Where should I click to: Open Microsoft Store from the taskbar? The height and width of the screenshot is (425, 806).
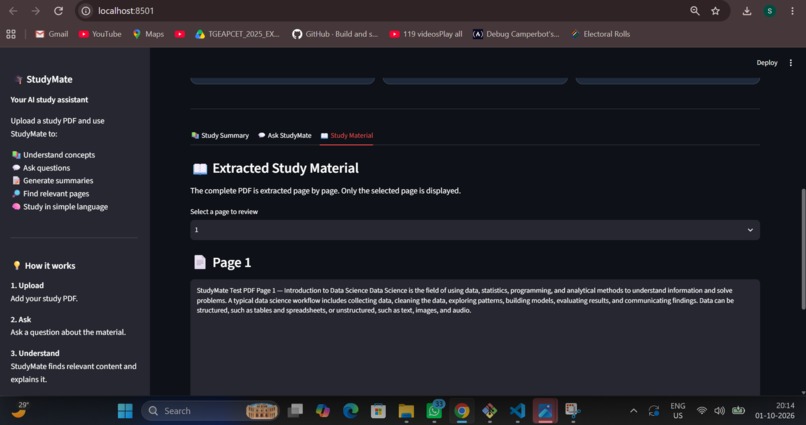pos(378,411)
